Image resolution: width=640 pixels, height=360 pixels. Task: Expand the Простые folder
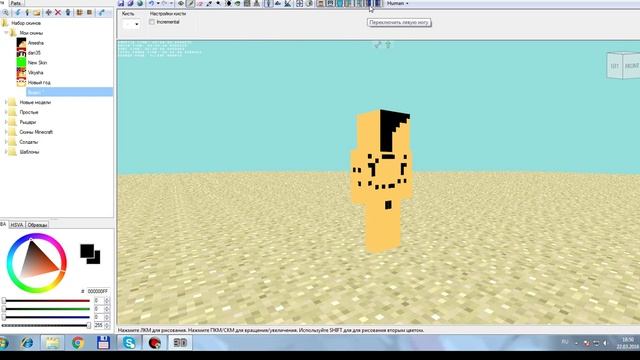pos(6,112)
